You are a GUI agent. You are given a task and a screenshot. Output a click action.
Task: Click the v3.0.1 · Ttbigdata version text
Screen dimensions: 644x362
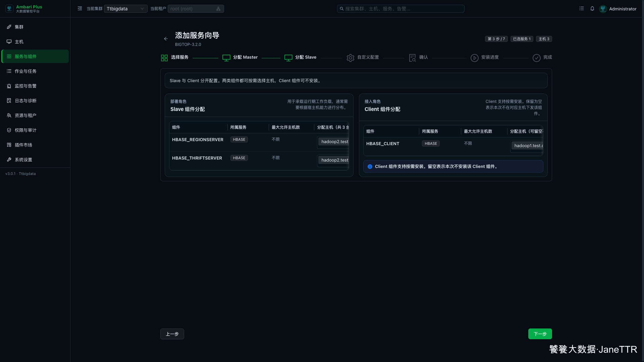pyautogui.click(x=20, y=174)
